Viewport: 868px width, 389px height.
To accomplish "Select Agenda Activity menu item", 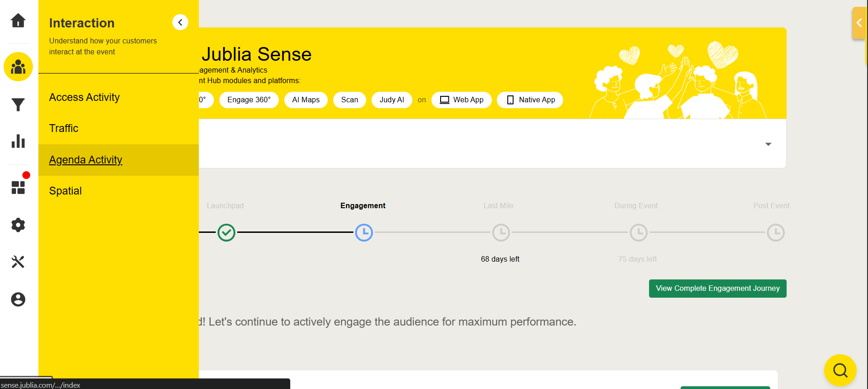I will pos(118,160).
